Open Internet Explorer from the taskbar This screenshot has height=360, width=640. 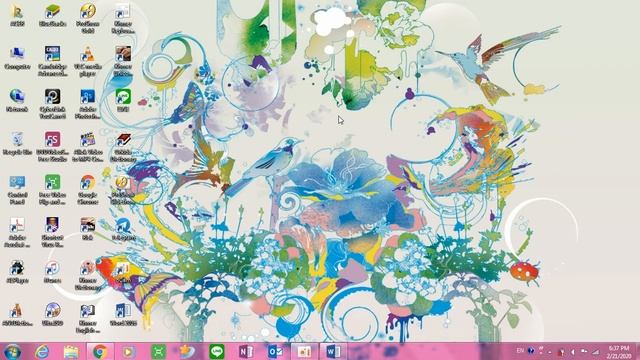coord(42,351)
